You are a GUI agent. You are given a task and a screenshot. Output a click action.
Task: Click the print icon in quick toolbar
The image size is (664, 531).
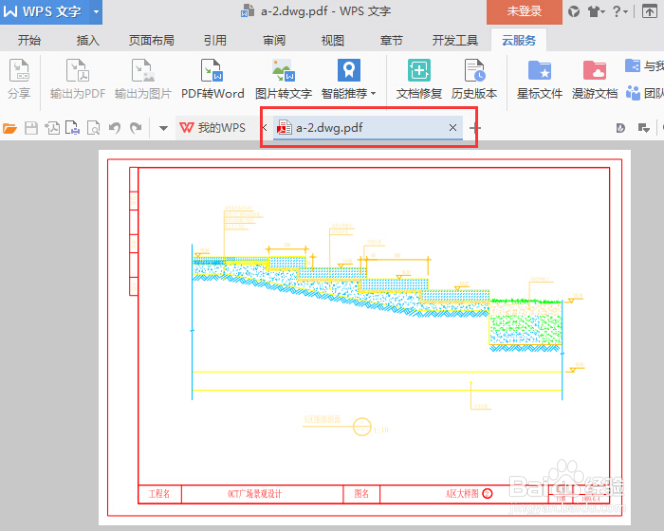point(72,128)
